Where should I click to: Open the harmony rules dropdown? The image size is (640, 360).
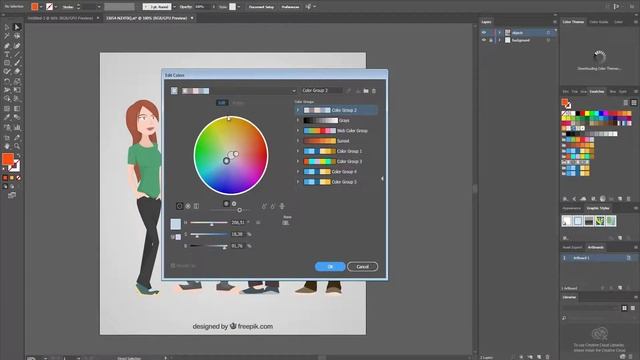(x=293, y=91)
